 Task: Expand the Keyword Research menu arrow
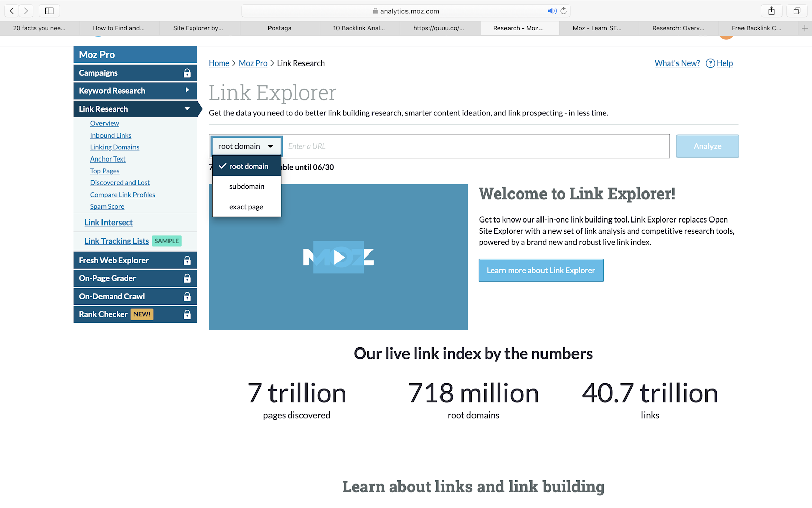187,90
